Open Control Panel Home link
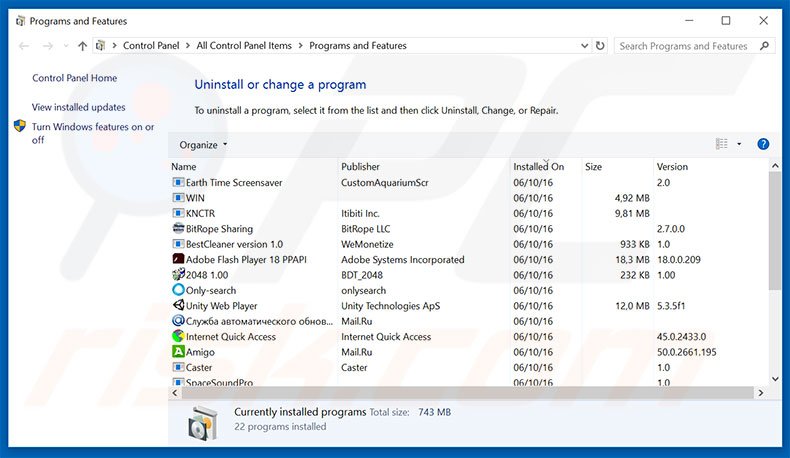 (75, 78)
